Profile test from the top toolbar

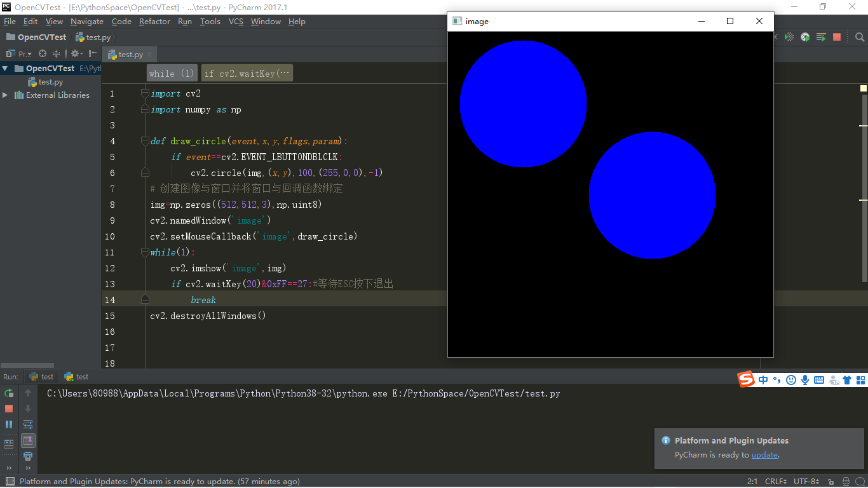pyautogui.click(x=805, y=37)
